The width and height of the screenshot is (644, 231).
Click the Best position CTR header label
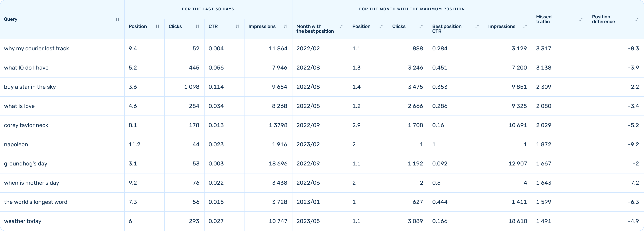pos(447,29)
